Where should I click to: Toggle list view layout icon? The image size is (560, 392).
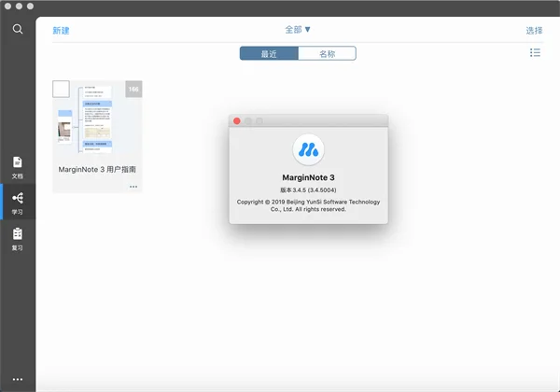click(535, 53)
